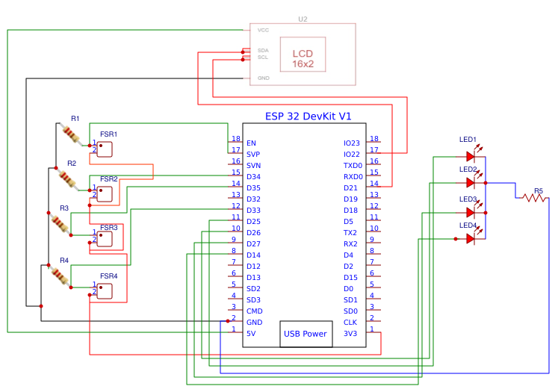Select the VCC pin label on LCD

pos(264,30)
